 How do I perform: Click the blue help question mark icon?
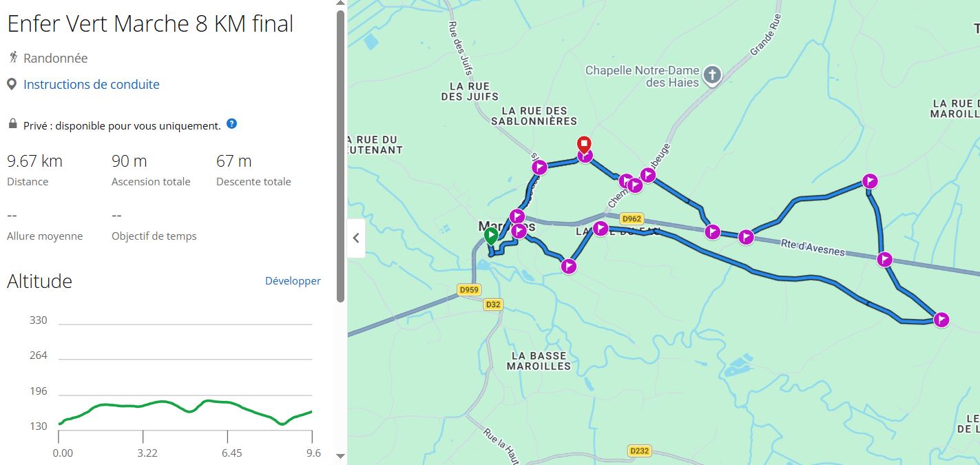click(231, 124)
